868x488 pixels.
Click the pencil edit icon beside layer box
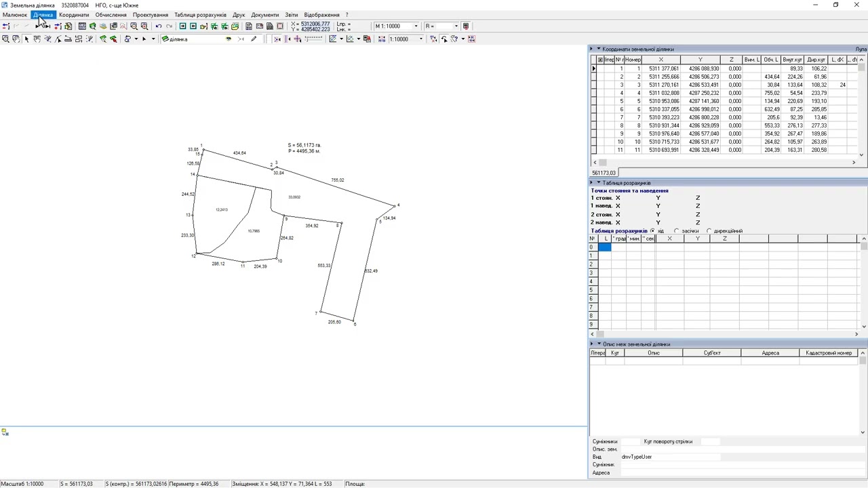pyautogui.click(x=254, y=39)
